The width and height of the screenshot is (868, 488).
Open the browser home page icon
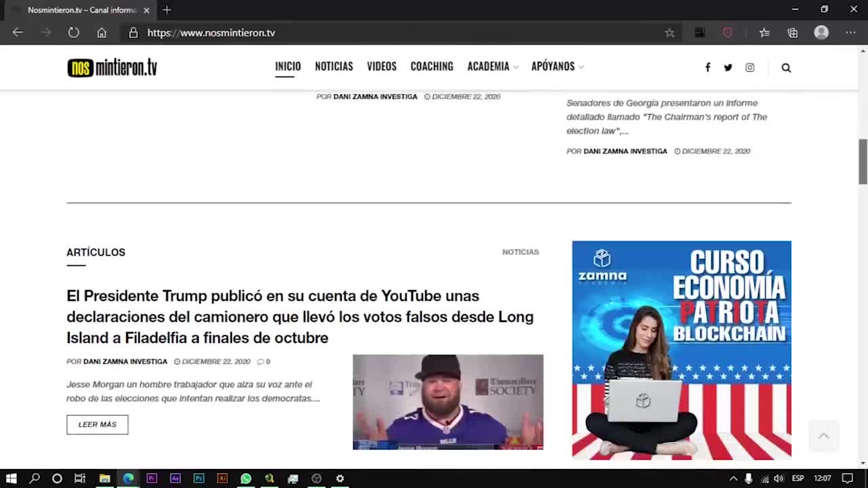pos(102,33)
